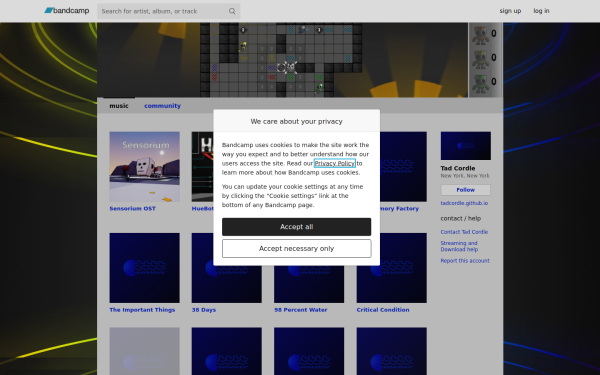Open the Report this account link
Image resolution: width=600 pixels, height=375 pixels.
click(x=465, y=261)
